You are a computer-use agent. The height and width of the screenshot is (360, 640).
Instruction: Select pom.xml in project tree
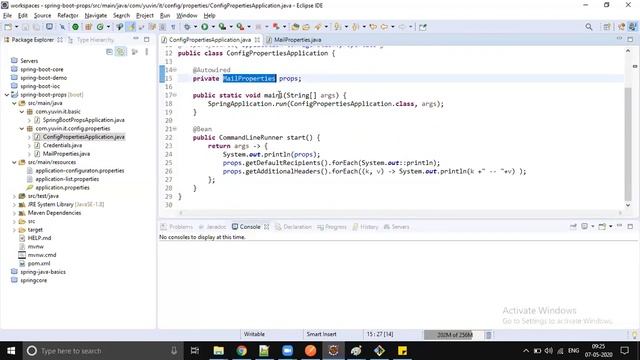point(39,264)
